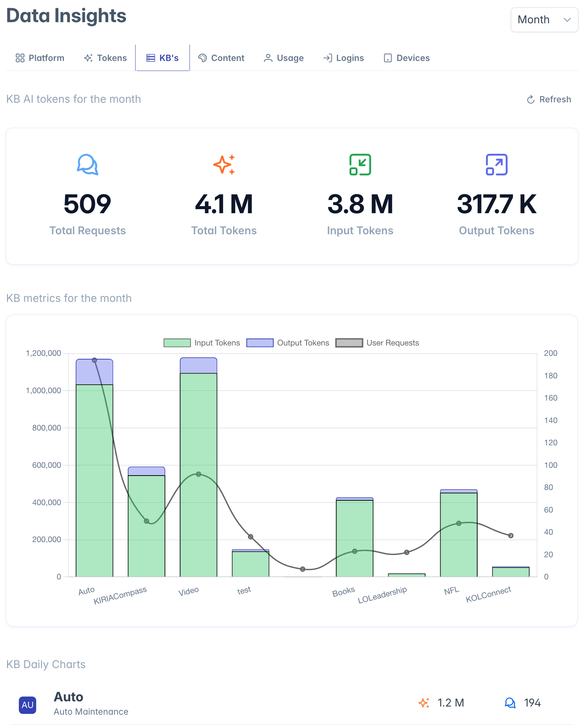Click the 1.2 M value in Auto row
Screen dimensions: 588x725
click(451, 703)
